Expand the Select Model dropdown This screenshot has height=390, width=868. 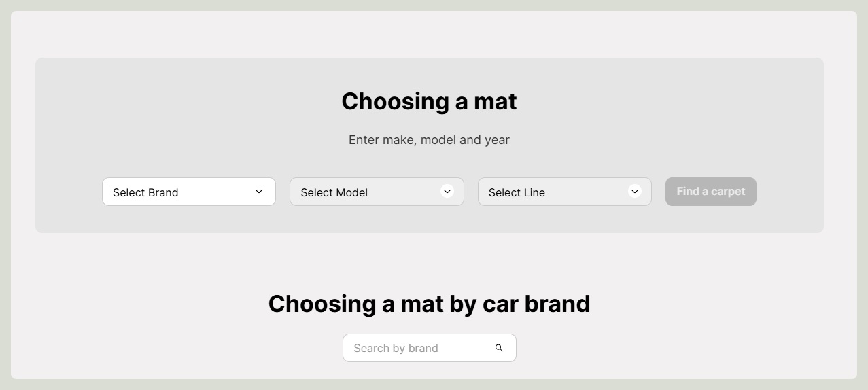(x=377, y=192)
